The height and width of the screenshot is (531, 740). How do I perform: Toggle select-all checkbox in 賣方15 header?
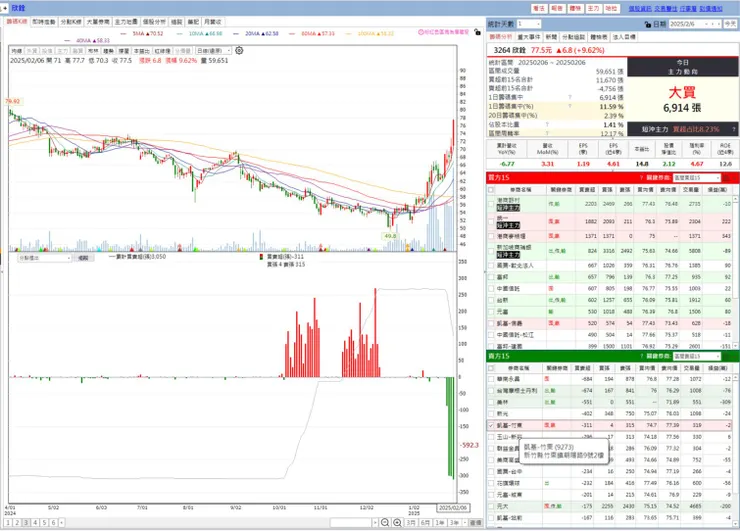click(491, 368)
